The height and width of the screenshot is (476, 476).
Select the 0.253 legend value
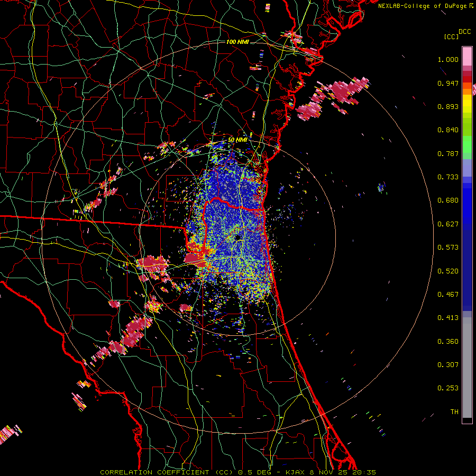[x=448, y=388]
